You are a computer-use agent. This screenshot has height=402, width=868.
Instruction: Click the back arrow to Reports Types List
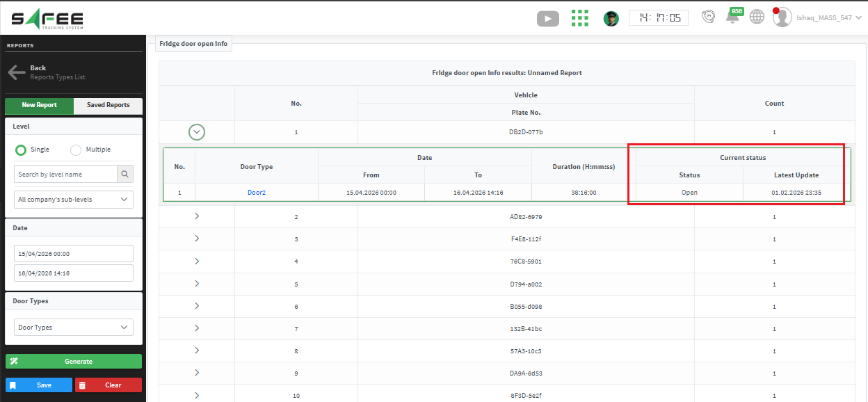tap(17, 72)
